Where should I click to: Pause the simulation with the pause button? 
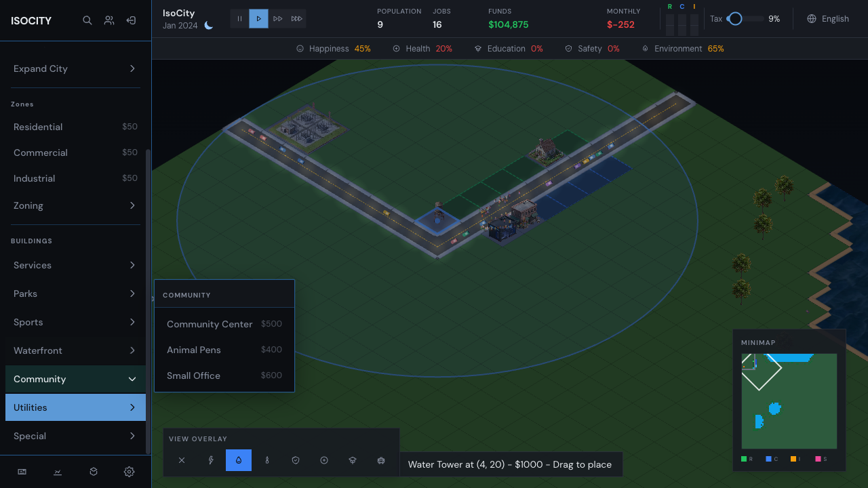click(x=239, y=18)
